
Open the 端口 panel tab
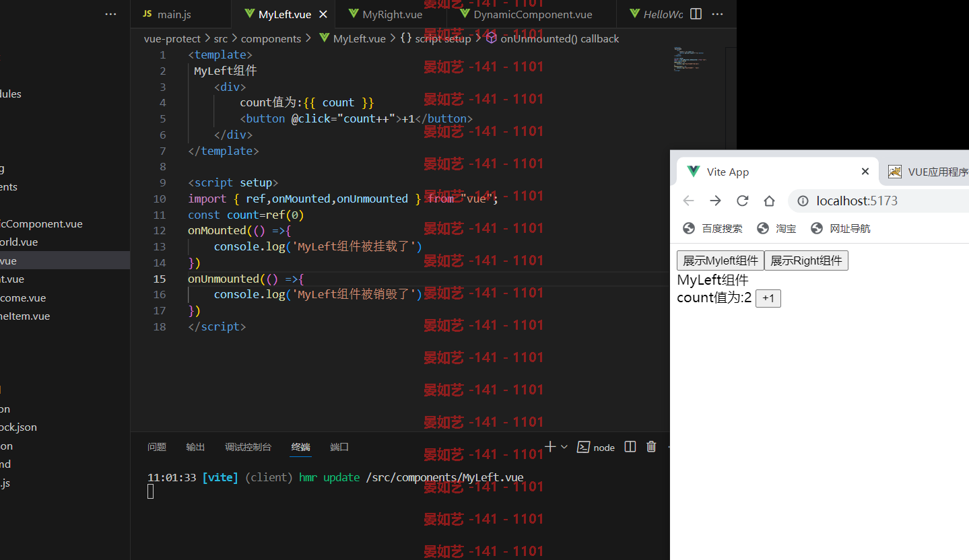click(340, 447)
